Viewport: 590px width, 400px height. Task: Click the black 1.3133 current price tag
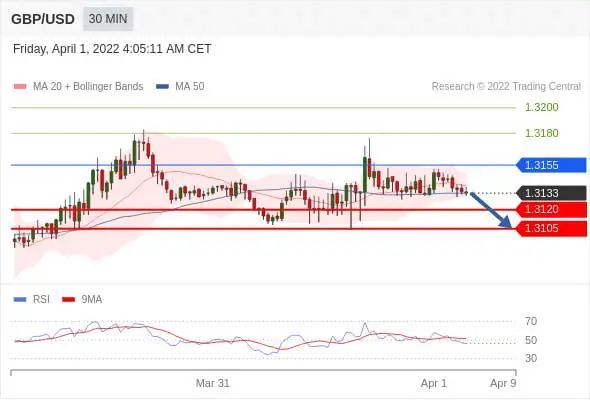551,193
